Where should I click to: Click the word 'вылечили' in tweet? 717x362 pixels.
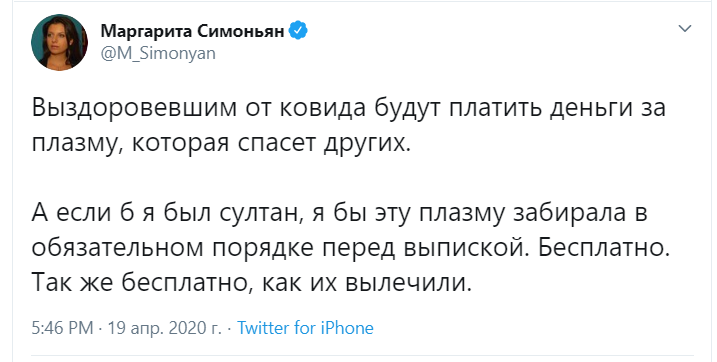pos(407,284)
